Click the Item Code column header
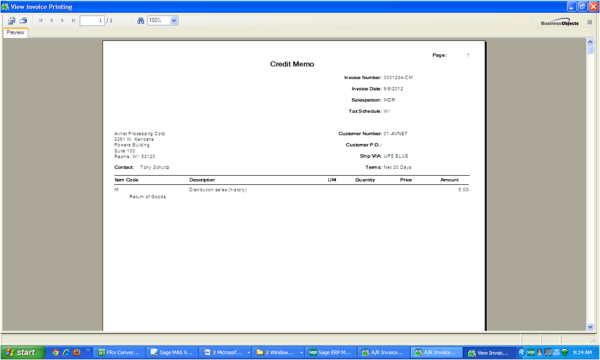This screenshot has height=360, width=600. [x=126, y=180]
